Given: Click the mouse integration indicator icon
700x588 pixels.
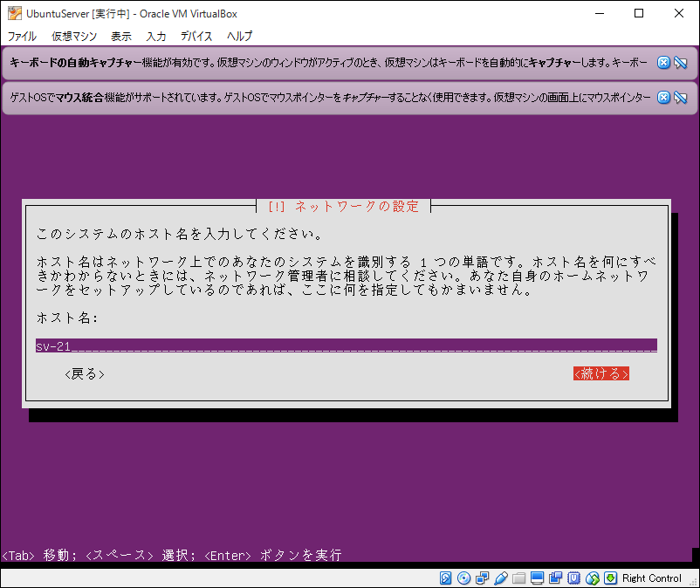Looking at the screenshot, I should (x=591, y=578).
